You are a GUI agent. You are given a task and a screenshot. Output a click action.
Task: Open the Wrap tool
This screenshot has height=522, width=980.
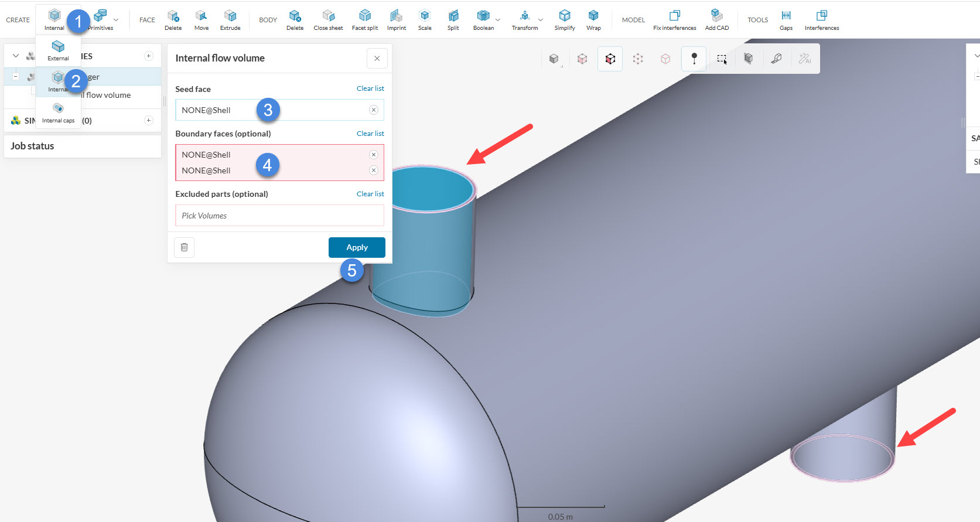click(x=593, y=19)
